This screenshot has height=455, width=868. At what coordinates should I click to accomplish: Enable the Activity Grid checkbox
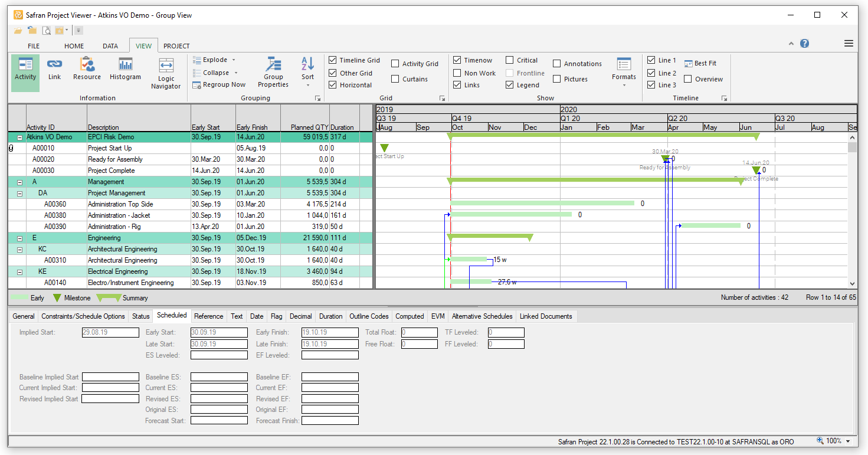coord(395,64)
